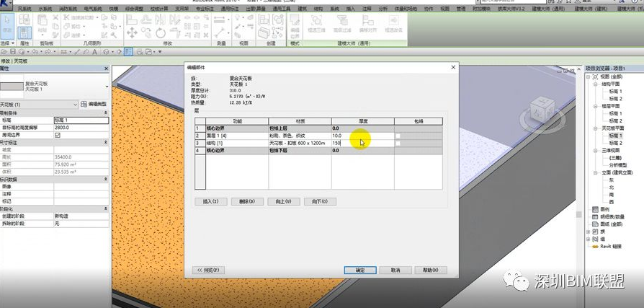644x308 pixels.
Task: Click the Properties palette icon in ribbon
Action: [x=24, y=33]
